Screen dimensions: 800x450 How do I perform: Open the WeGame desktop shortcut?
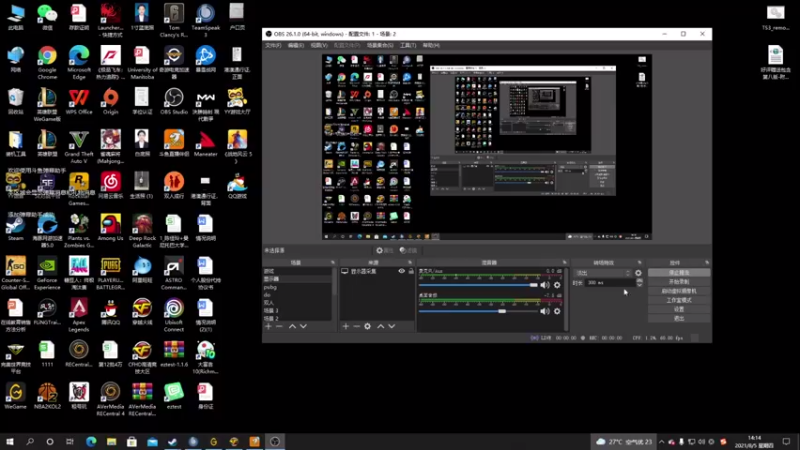(x=15, y=396)
